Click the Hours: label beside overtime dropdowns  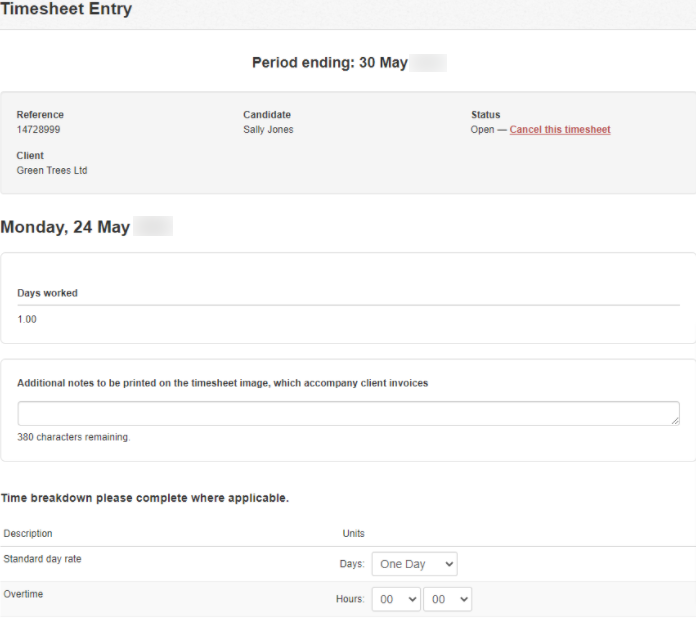pyautogui.click(x=350, y=599)
